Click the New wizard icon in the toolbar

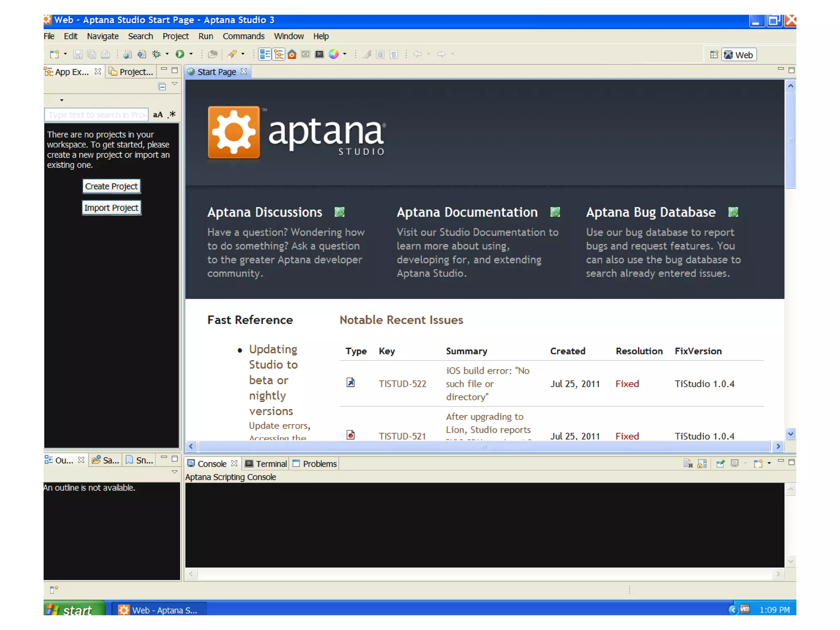pos(54,54)
